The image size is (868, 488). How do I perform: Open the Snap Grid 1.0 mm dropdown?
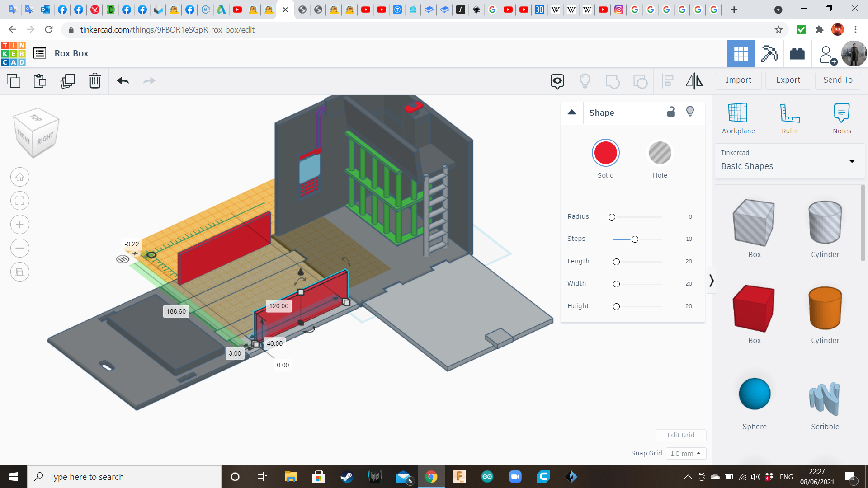tap(685, 453)
